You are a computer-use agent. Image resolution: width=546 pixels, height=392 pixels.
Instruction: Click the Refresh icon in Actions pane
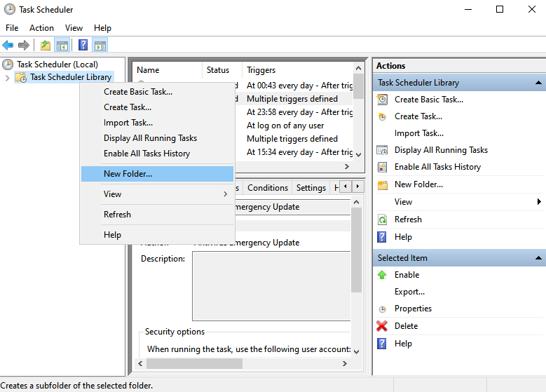click(382, 219)
